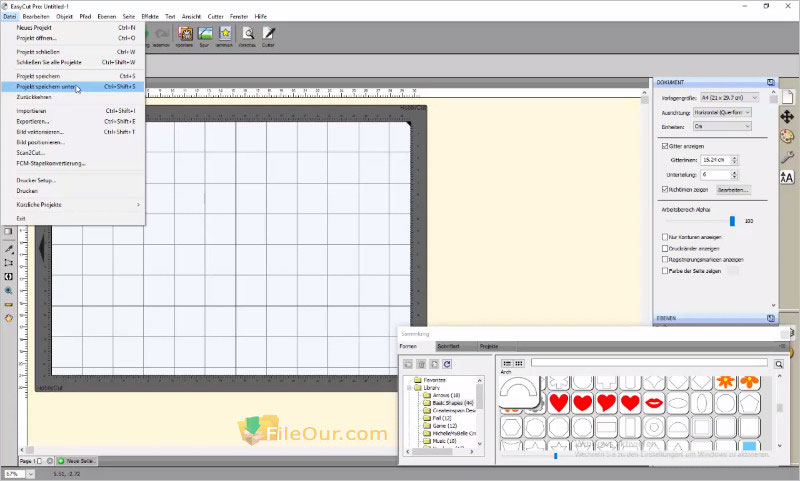
Task: Click the Cutter pen toolbar icon
Action: click(268, 34)
